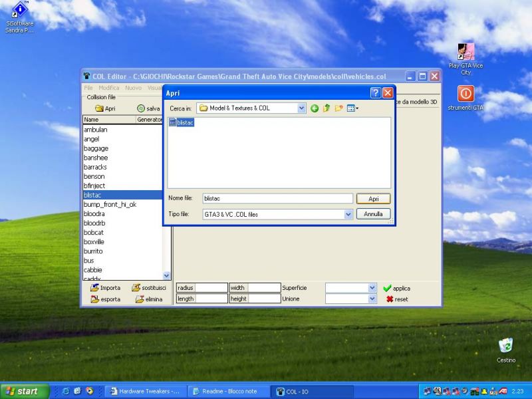
Task: Click the sostituisci button
Action: (x=149, y=288)
